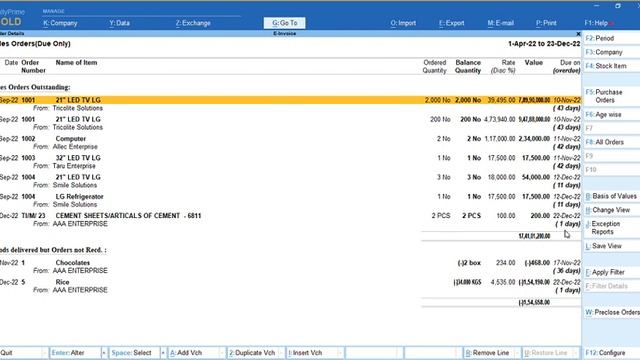Open F1: Help
640x360 pixels.
597,23
